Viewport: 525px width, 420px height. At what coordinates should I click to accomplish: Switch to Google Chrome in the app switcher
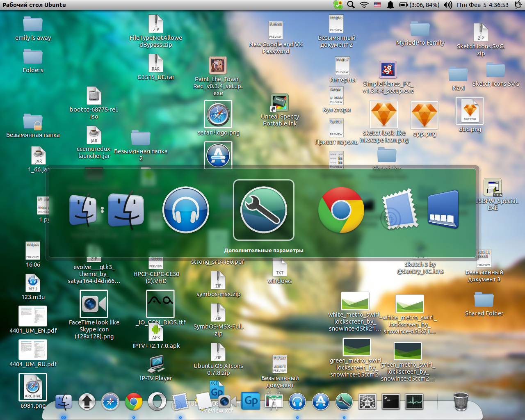[x=341, y=210]
